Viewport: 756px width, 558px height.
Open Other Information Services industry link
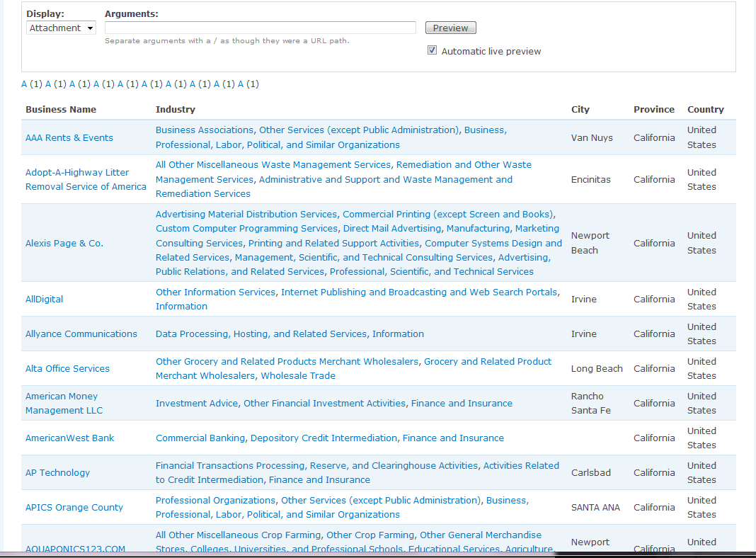click(x=215, y=292)
